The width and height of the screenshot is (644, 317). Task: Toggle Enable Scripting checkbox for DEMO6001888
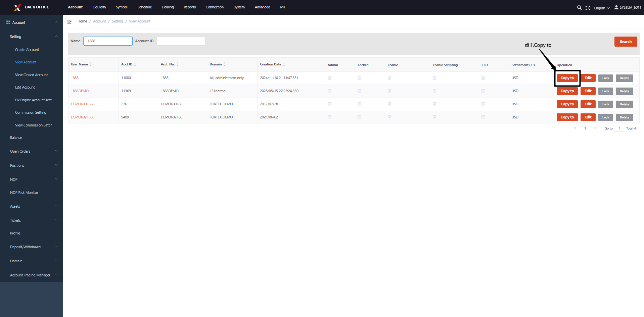coord(434,104)
